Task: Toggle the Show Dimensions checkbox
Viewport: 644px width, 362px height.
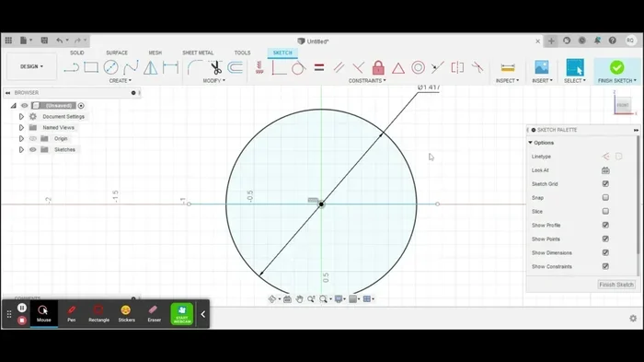Action: 605,252
